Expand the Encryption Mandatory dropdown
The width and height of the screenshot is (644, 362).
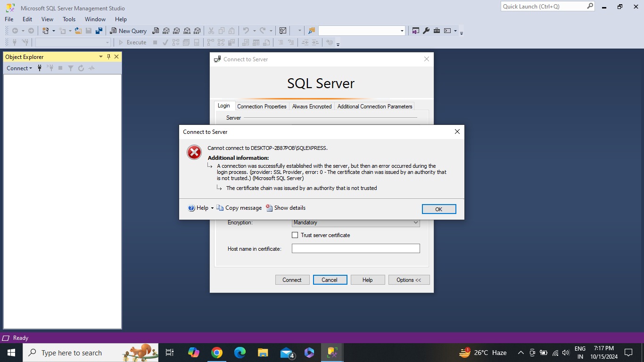tap(415, 222)
